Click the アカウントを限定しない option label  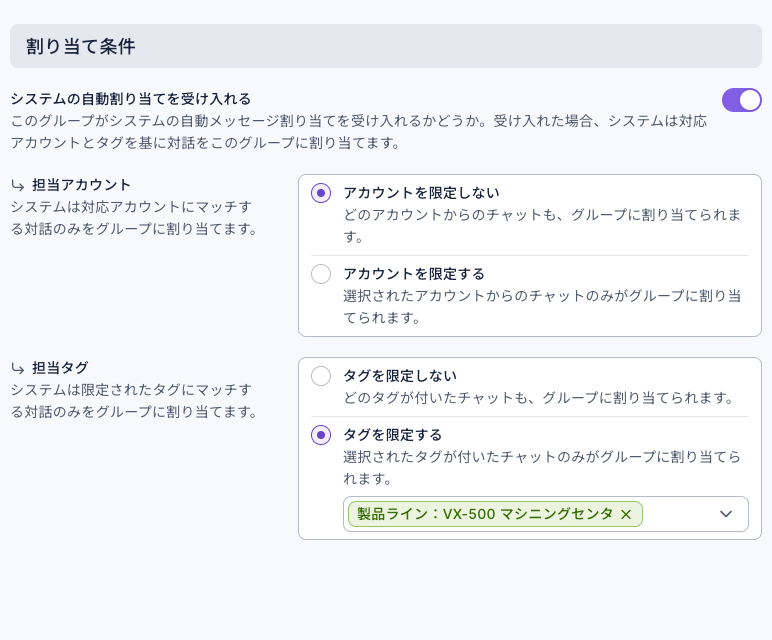pyautogui.click(x=421, y=193)
